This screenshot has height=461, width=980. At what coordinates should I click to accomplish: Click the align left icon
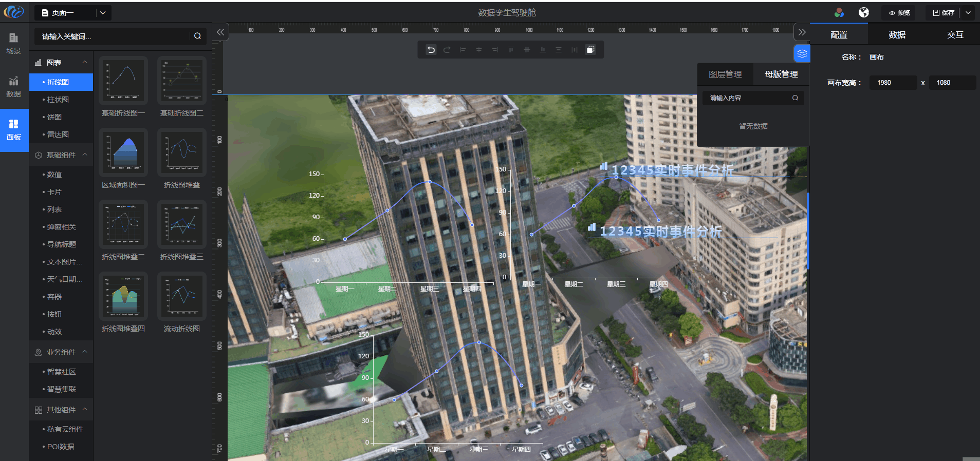pos(463,50)
